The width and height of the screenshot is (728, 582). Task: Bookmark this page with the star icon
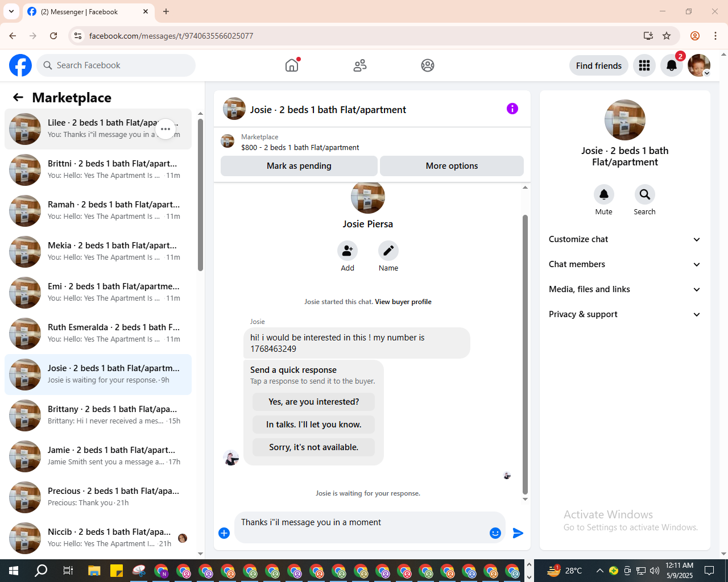(x=667, y=36)
